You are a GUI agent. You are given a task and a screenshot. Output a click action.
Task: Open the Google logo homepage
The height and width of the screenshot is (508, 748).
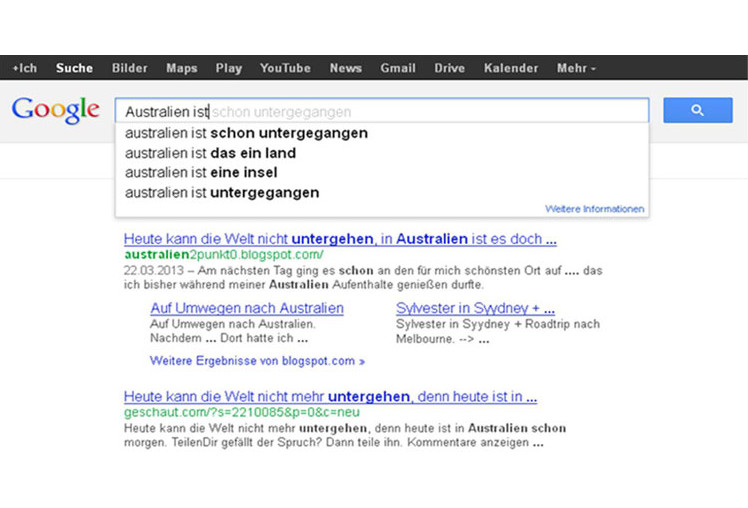click(x=55, y=110)
